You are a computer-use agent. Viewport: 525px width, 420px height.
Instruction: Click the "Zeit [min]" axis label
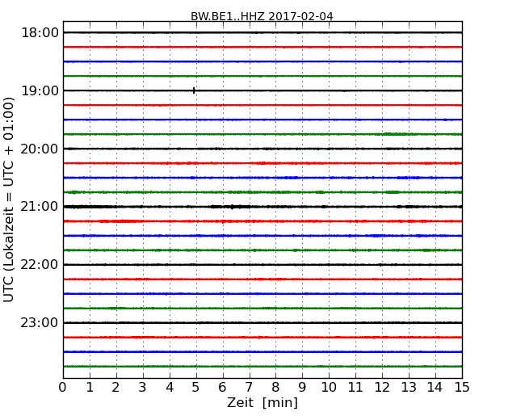(262, 402)
